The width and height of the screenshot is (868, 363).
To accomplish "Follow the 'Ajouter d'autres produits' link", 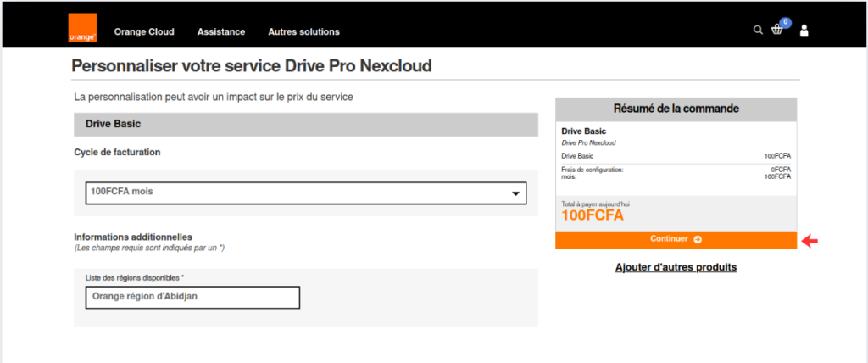I will [x=676, y=267].
